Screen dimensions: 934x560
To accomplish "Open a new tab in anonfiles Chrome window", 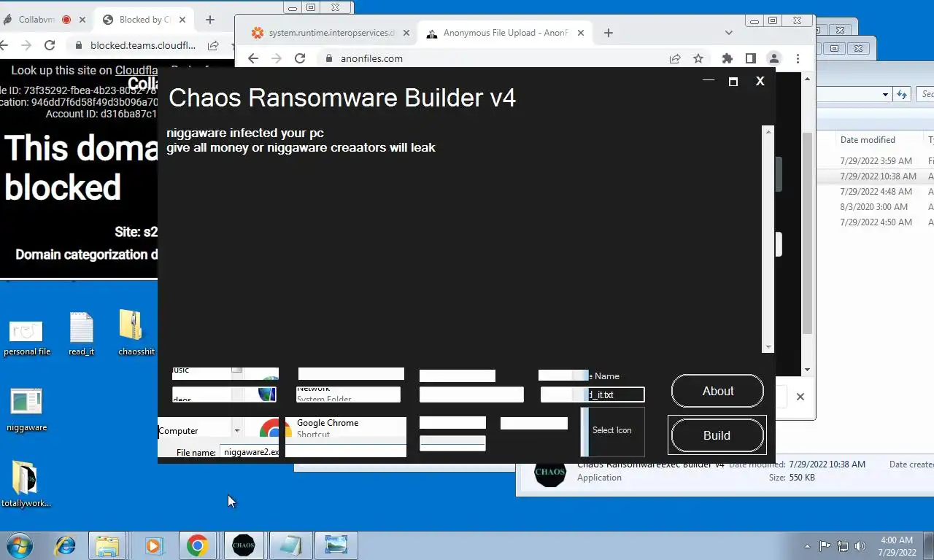I will click(608, 33).
